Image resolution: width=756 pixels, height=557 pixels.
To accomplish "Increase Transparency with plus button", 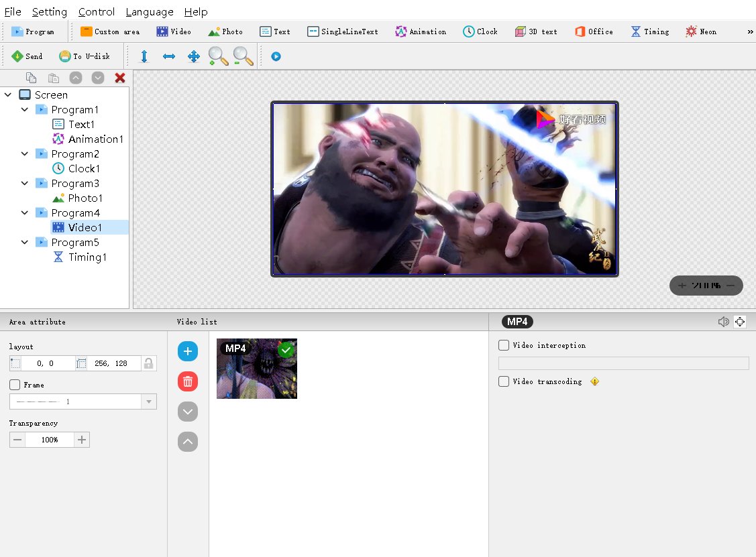I will coord(82,440).
